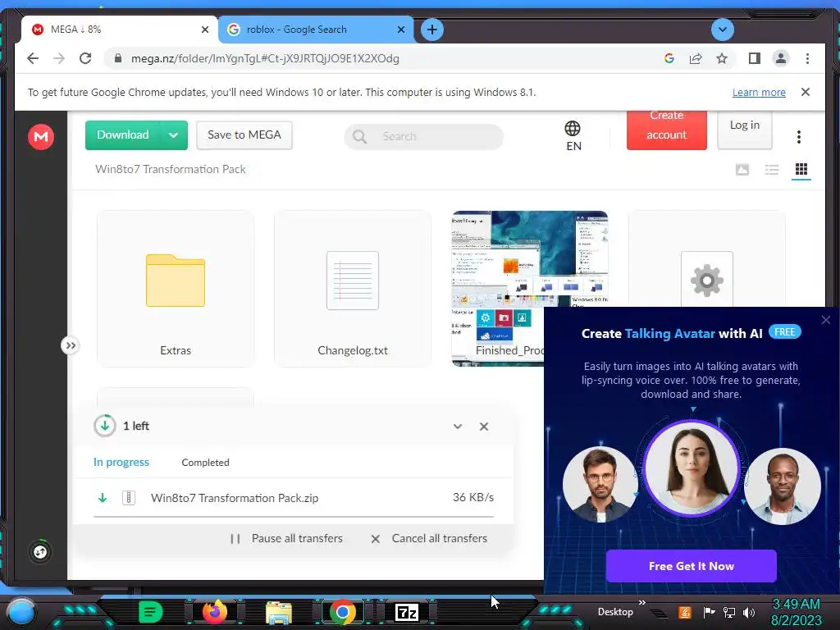Expand the MEGA sidebar double-arrow
The width and height of the screenshot is (840, 630).
tap(71, 345)
